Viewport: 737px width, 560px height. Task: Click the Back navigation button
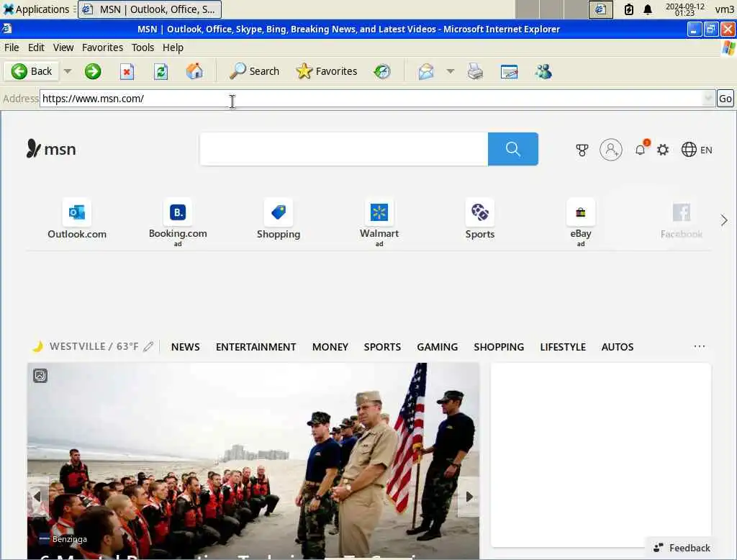point(32,71)
